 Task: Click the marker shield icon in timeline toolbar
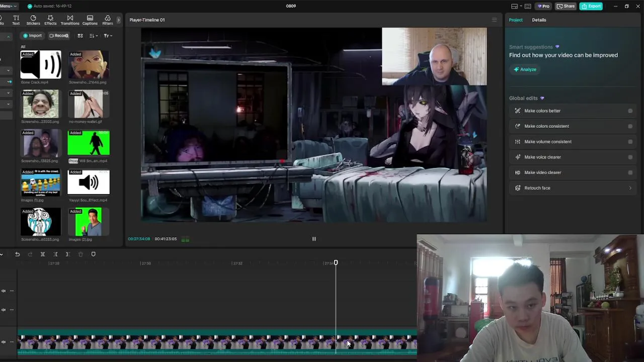coord(93,254)
